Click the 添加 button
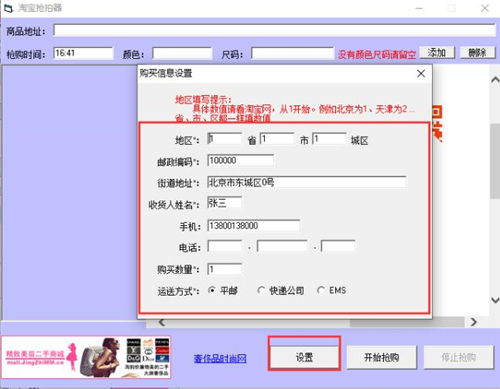 pos(437,53)
